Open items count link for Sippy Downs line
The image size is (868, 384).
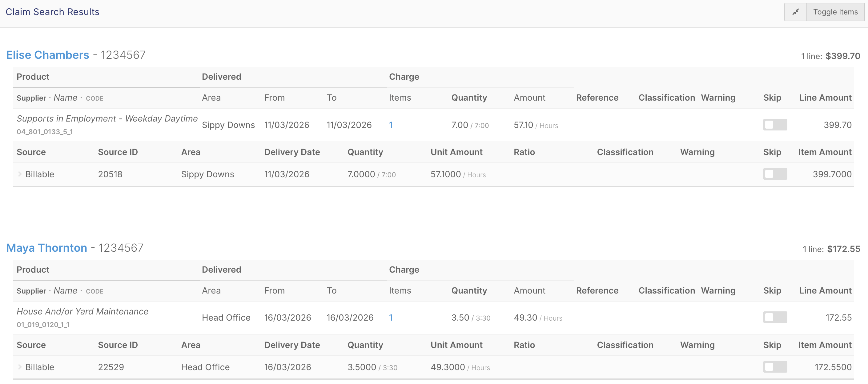[391, 125]
